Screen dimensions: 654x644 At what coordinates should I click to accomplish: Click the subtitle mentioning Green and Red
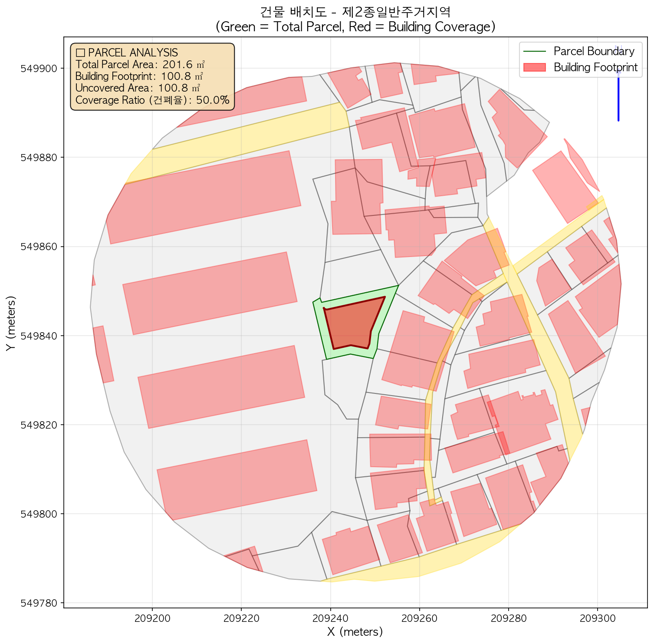(x=355, y=27)
